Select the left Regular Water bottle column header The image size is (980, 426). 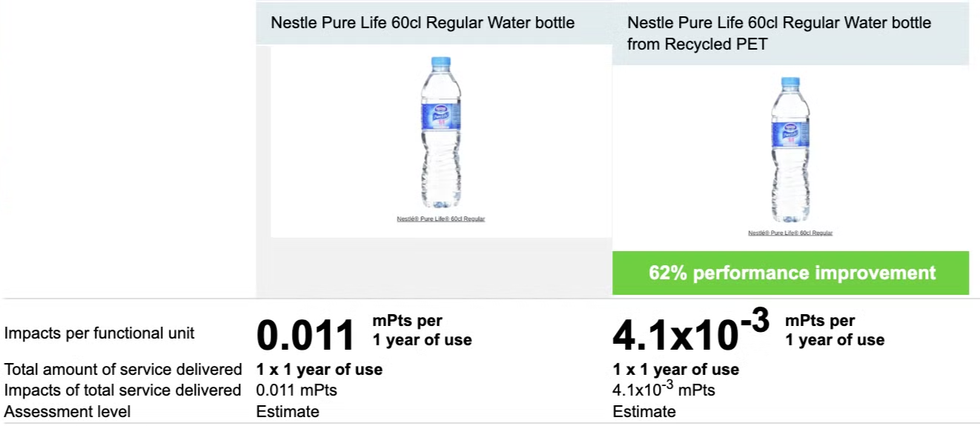tap(423, 23)
